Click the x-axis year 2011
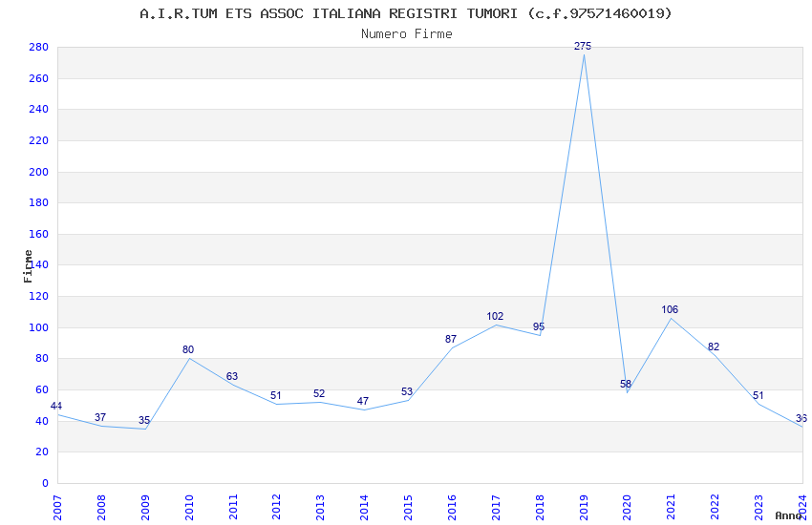 [233, 508]
